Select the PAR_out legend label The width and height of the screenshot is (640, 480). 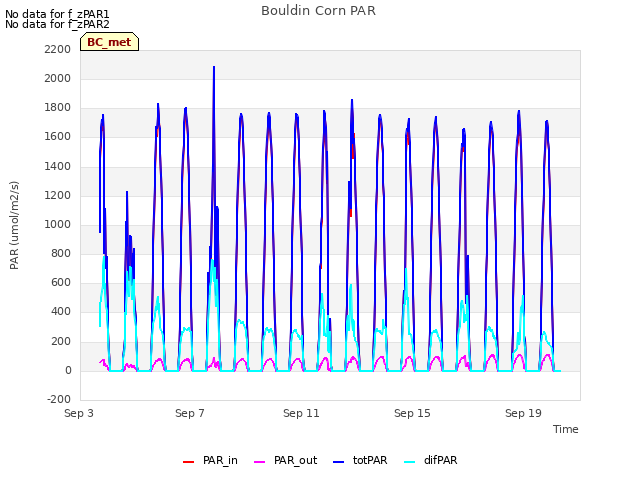point(296,460)
